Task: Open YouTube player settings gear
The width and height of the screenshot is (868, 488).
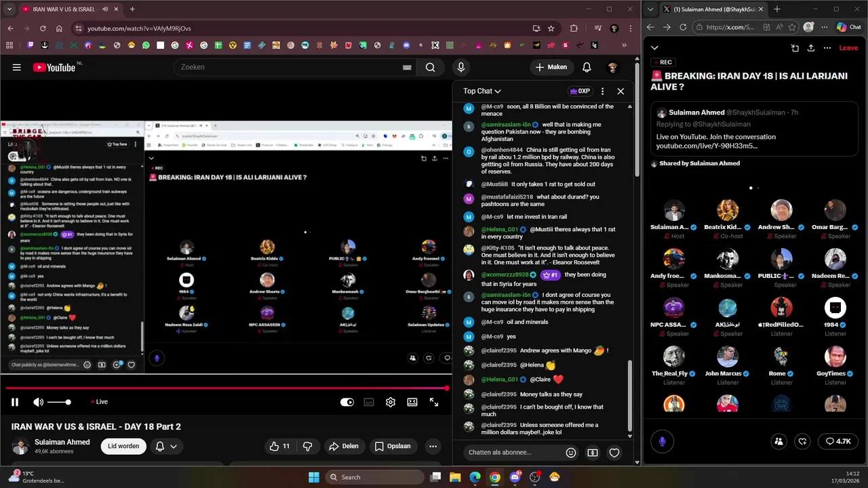Action: click(x=391, y=402)
